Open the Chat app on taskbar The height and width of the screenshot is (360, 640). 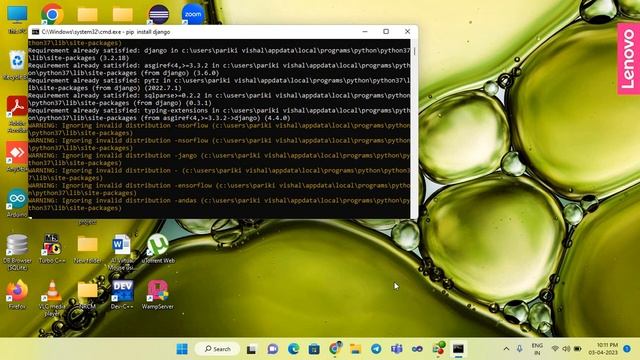272,349
